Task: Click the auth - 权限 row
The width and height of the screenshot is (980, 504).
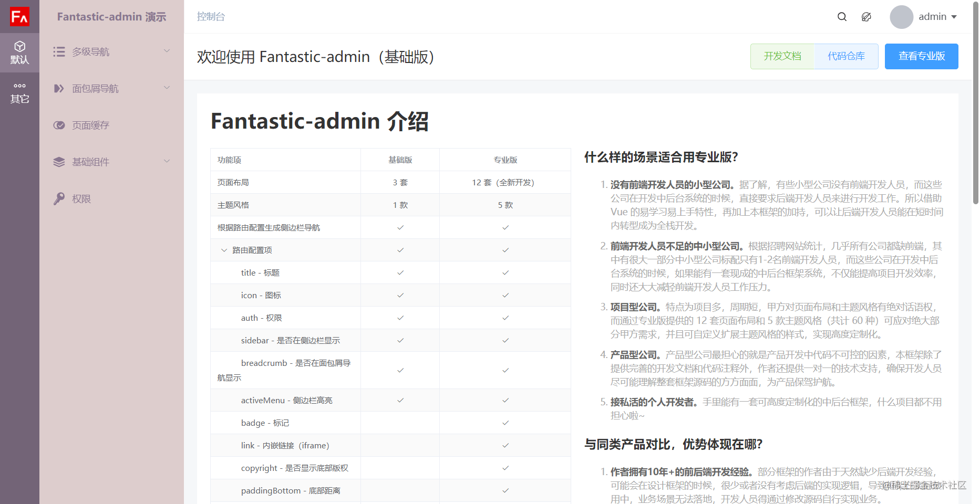Action: 390,318
